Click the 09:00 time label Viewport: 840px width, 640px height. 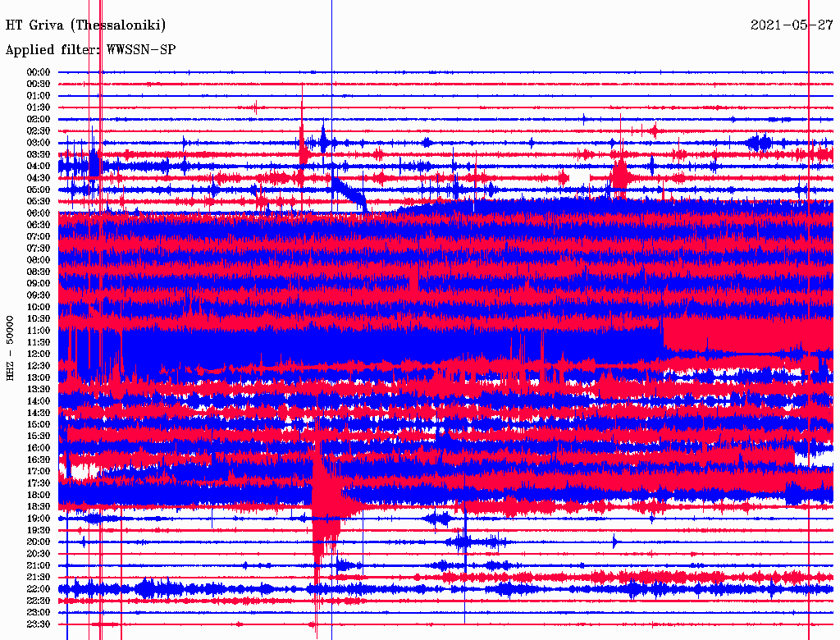tap(39, 284)
